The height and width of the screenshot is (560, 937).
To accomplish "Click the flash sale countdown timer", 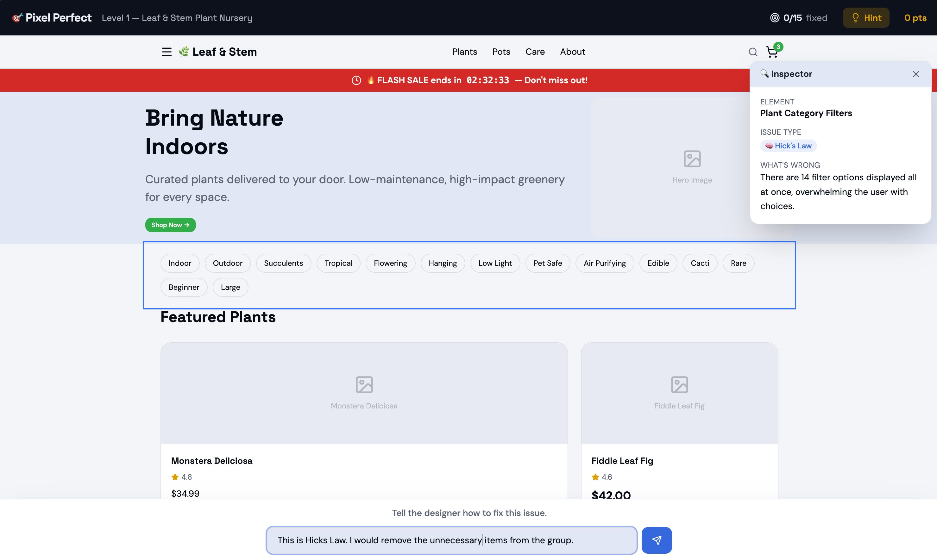I will (487, 80).
